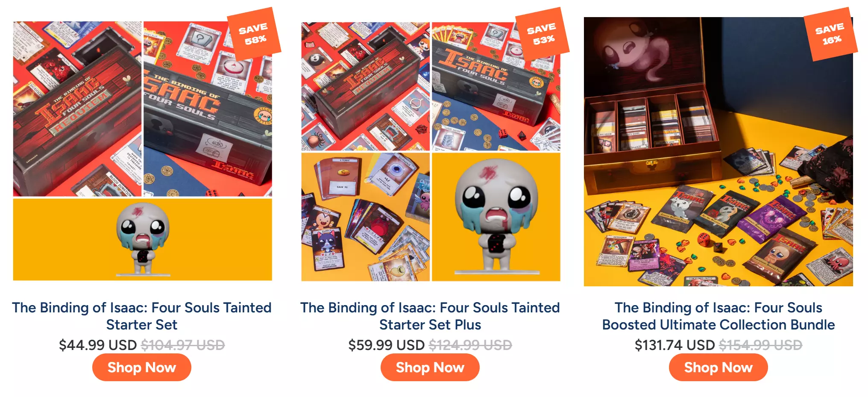Click the Requiem box image in Set Plus
Image resolution: width=868 pixels, height=397 pixels.
point(366,86)
